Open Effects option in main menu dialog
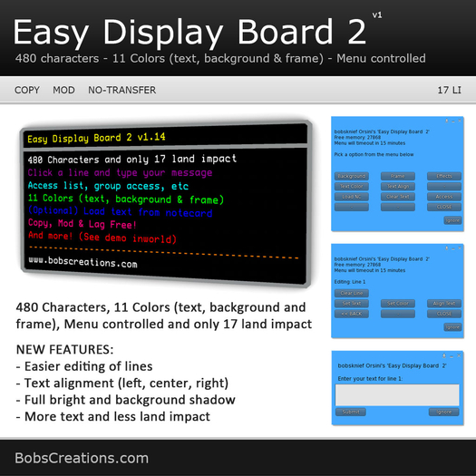Image resolution: width=476 pixels, height=476 pixels. (444, 176)
